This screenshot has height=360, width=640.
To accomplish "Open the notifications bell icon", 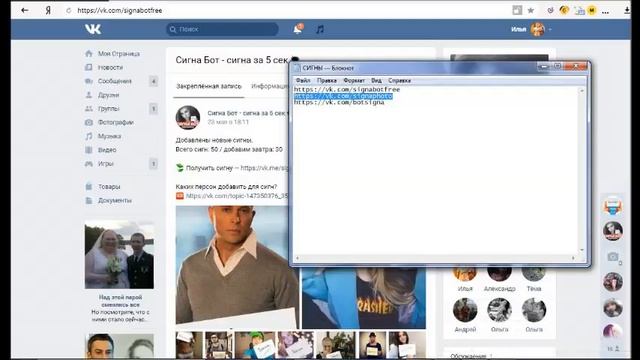I will [298, 29].
